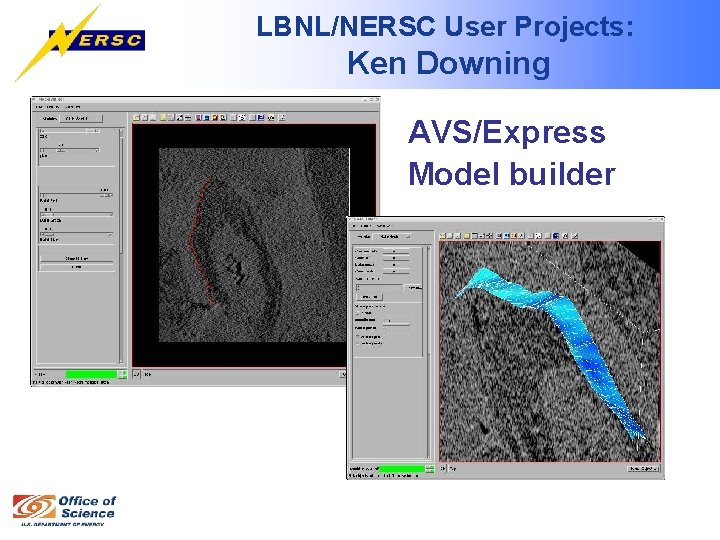This screenshot has width=720, height=540.
Task: Click third toolbar icon in back viewer window
Action: coord(153,118)
